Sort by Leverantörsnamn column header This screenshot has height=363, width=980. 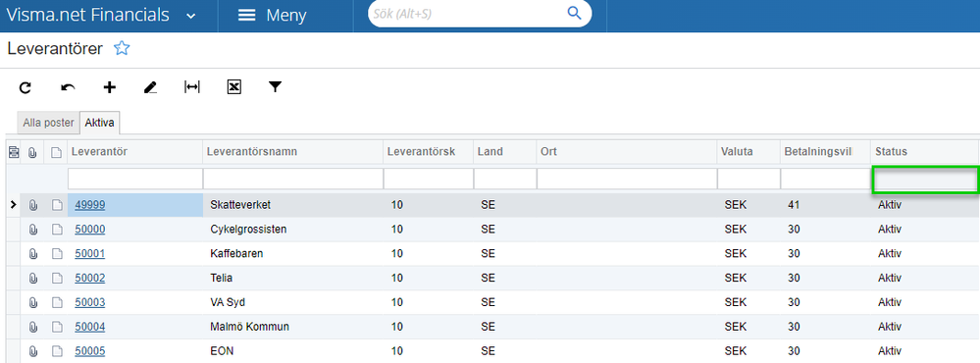pos(292,152)
